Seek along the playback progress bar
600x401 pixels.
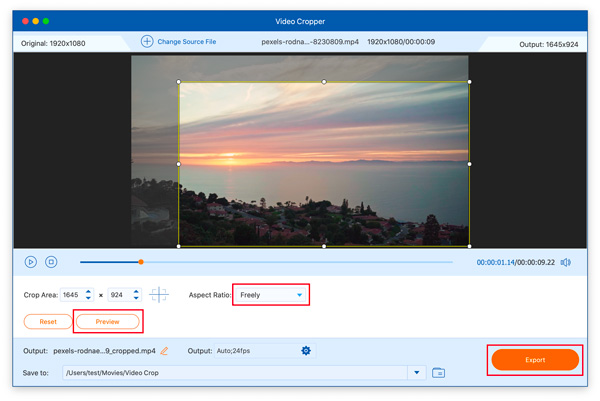(266, 262)
